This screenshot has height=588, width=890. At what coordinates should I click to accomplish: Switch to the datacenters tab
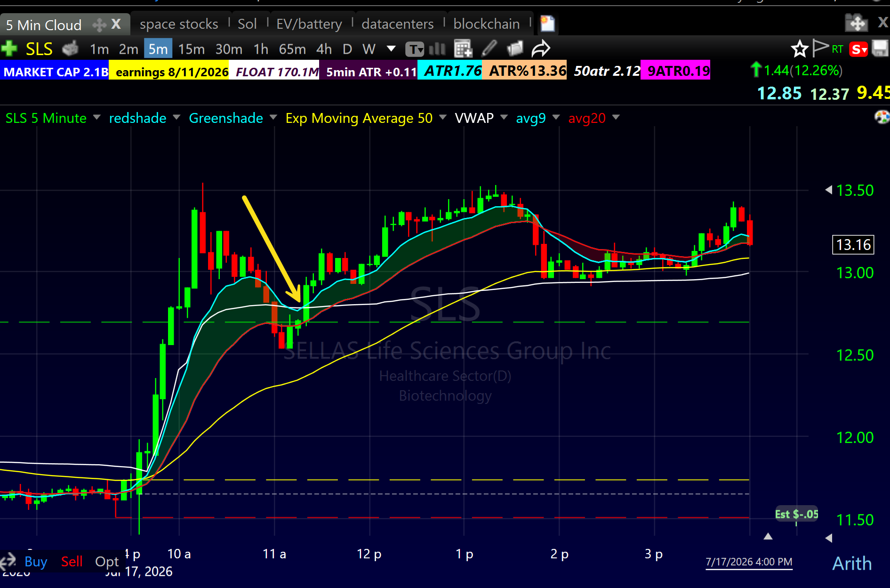pos(398,24)
